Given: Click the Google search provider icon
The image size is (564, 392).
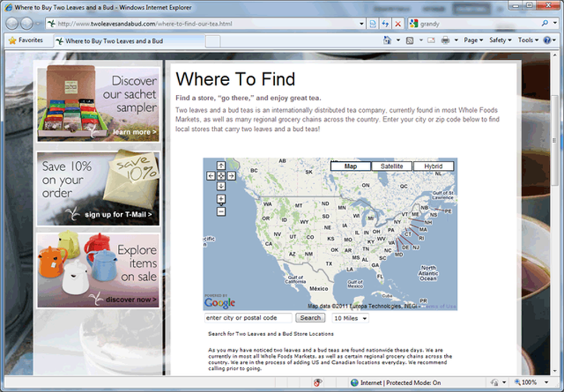Looking at the screenshot, I should pos(413,24).
